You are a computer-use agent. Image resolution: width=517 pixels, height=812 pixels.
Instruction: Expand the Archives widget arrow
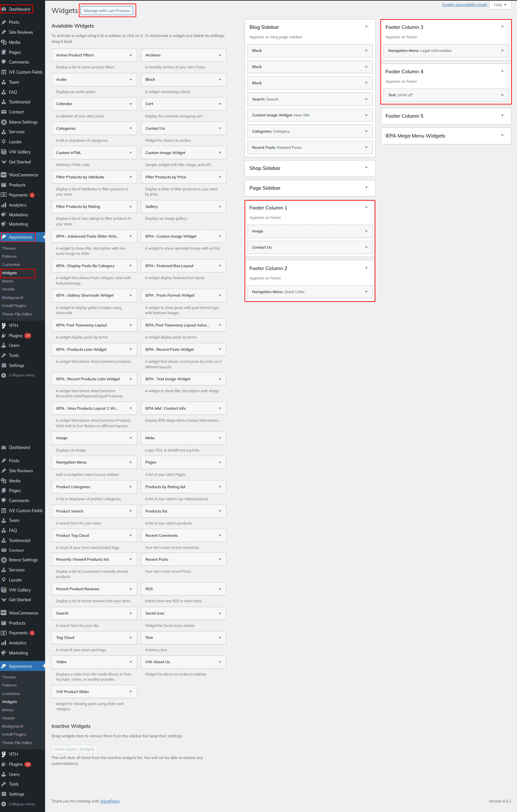(x=220, y=55)
